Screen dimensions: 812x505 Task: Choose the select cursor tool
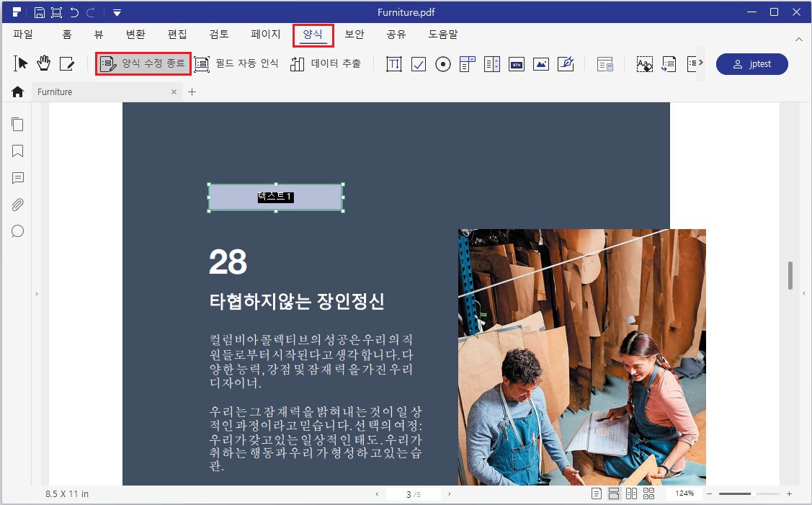pos(20,63)
